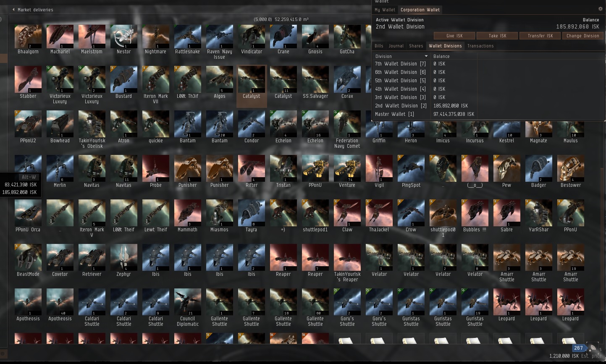
Task: Select the Rattlesnake ship icon
Action: click(x=188, y=37)
